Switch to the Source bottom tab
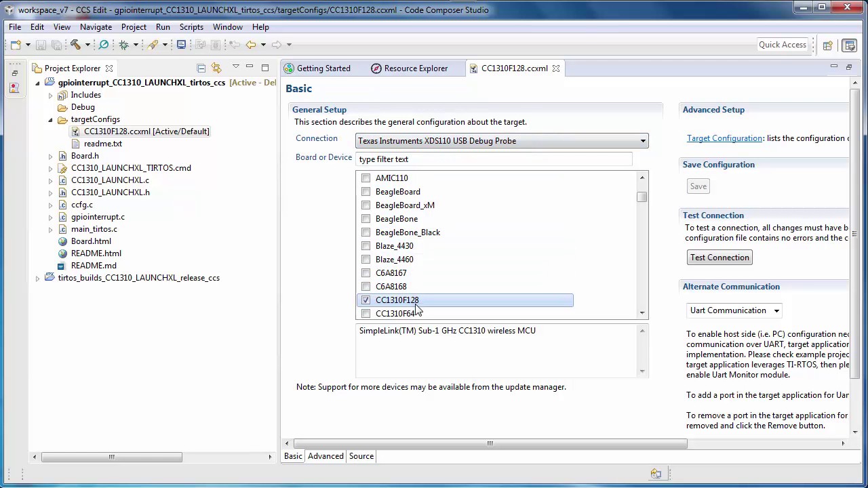This screenshot has height=488, width=868. [361, 456]
